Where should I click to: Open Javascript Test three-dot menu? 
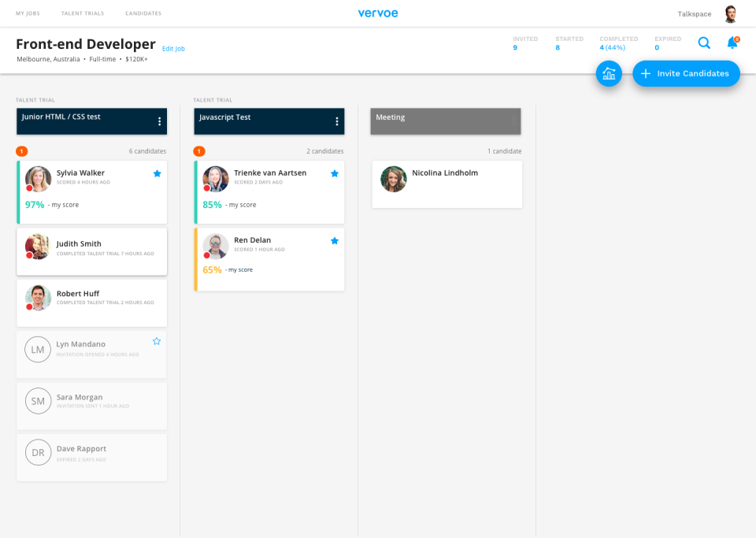337,121
